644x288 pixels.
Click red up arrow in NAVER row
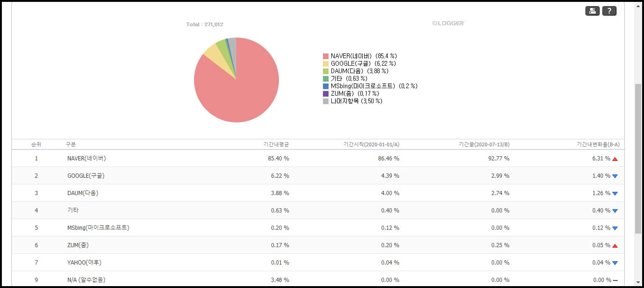pos(615,159)
